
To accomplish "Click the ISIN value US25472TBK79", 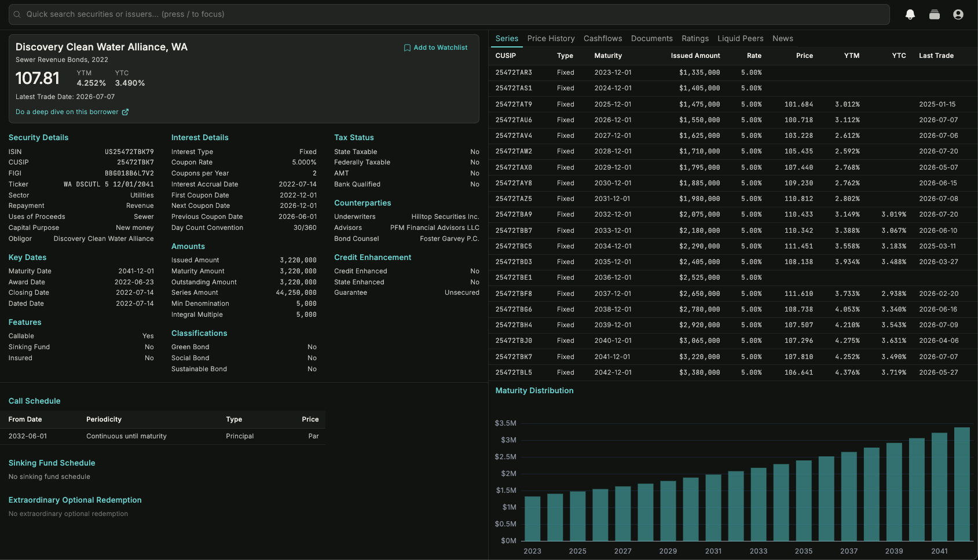I will [129, 152].
